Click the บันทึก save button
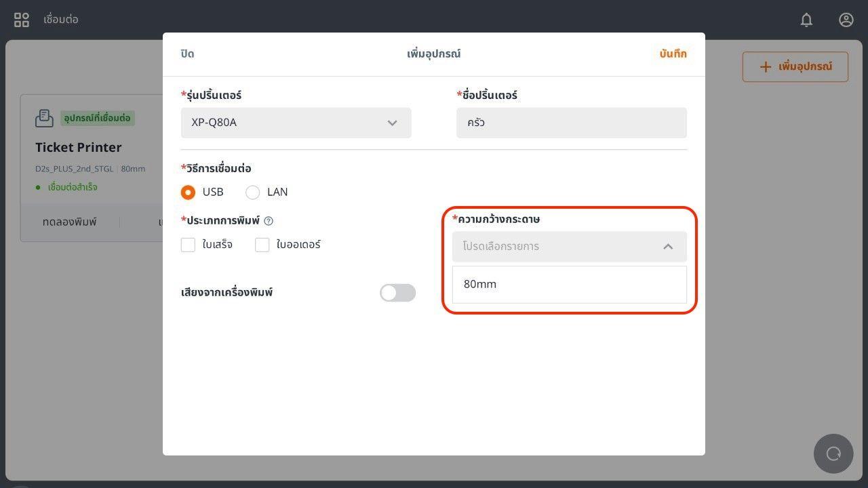This screenshot has height=488, width=868. (x=673, y=54)
